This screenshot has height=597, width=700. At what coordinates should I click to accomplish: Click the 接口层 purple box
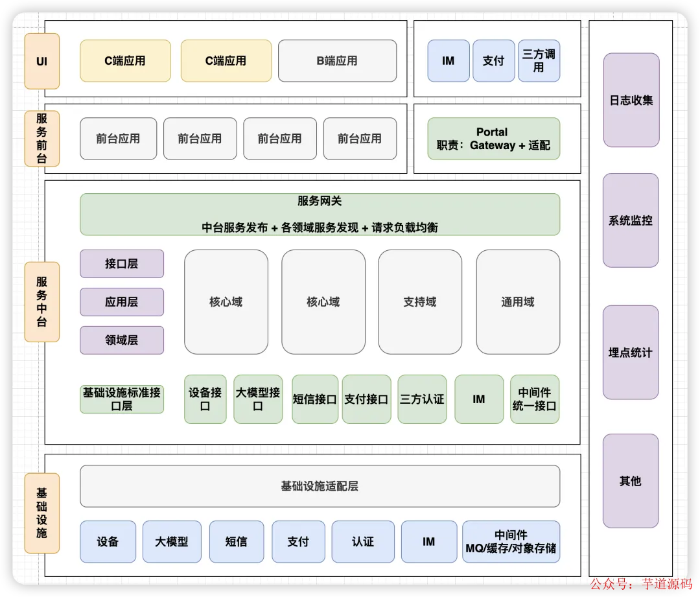[x=122, y=263]
